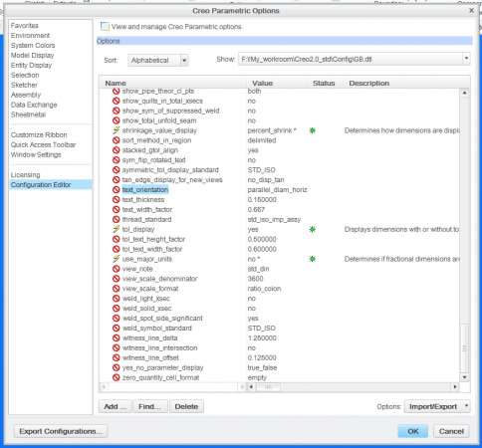Image resolution: width=482 pixels, height=448 pixels.
Task: Click the red icon beside weld_symbol_standard
Action: 116,329
